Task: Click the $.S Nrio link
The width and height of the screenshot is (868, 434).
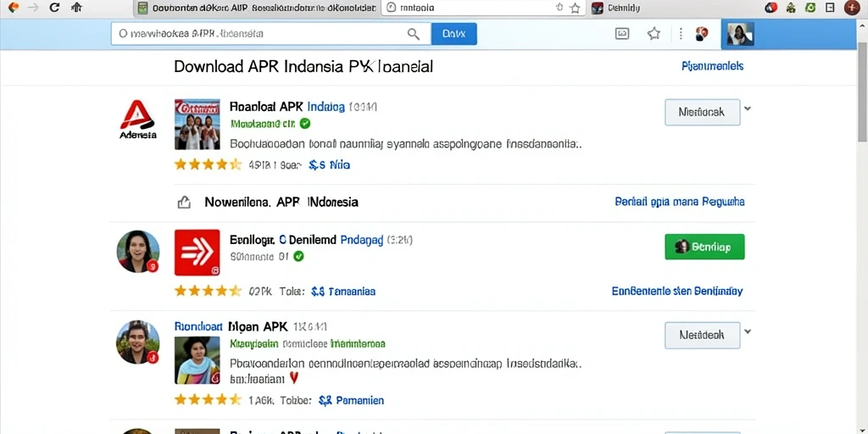Action: click(329, 164)
